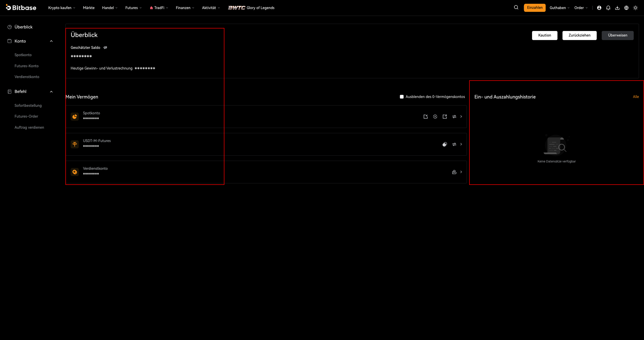Click the orange Einzahlen button

click(x=535, y=8)
